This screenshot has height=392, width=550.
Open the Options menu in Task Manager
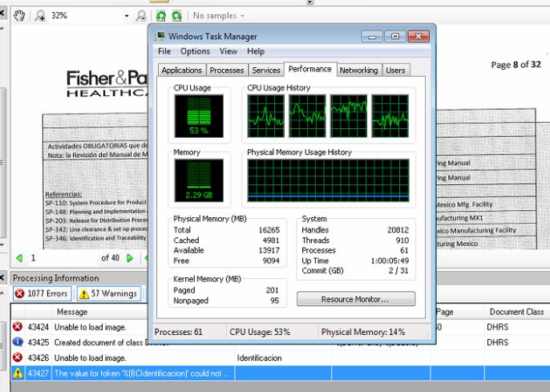coord(195,51)
